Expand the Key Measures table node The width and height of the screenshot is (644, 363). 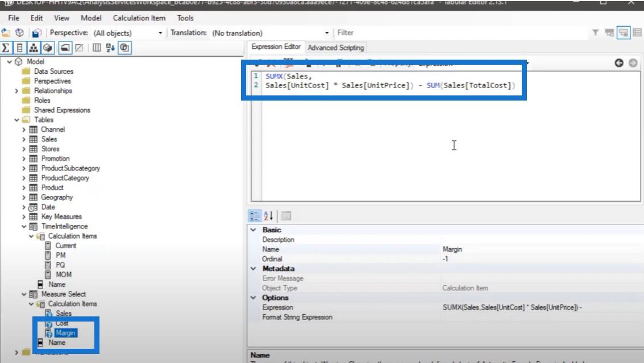(x=23, y=217)
